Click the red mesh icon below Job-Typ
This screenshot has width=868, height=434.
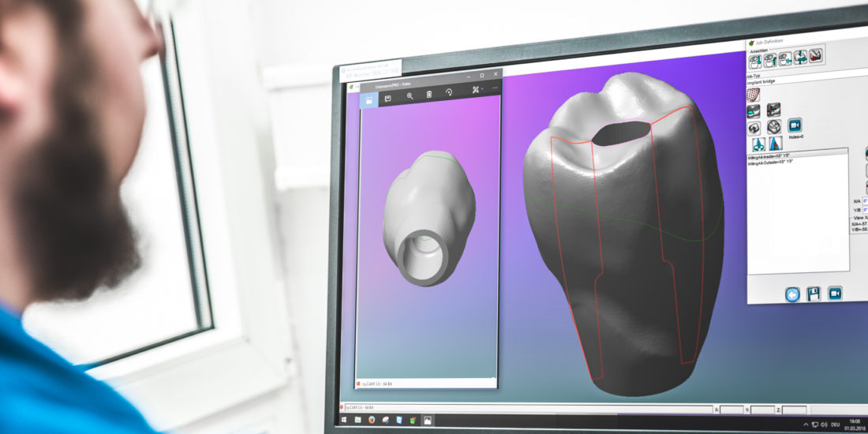(x=753, y=95)
